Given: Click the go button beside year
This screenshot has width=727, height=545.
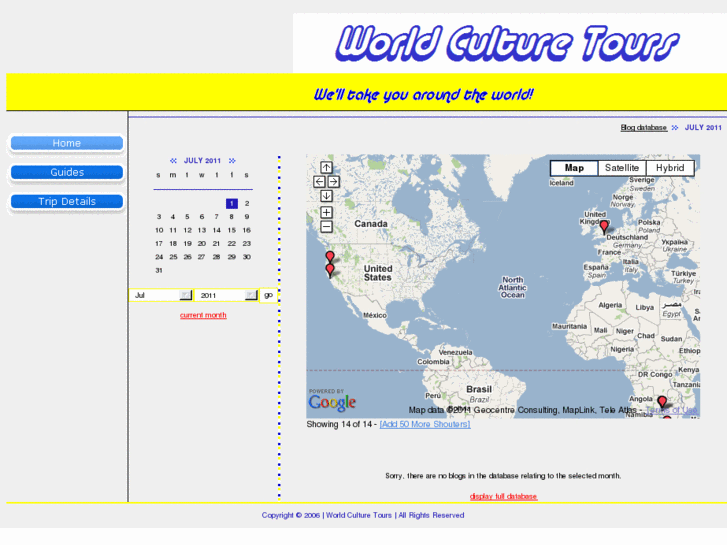Looking at the screenshot, I should tap(268, 295).
